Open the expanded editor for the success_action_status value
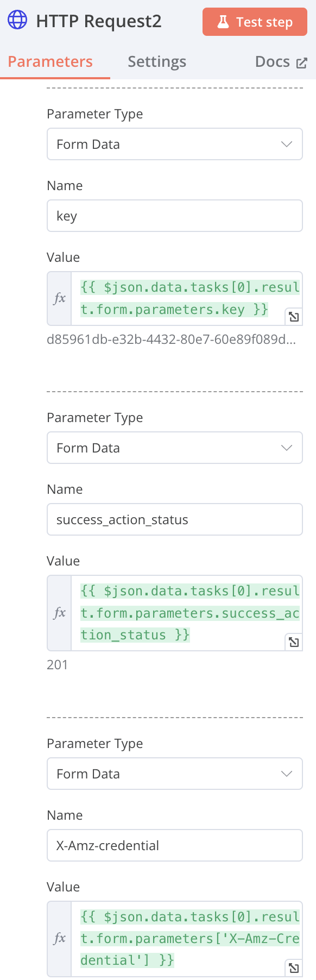 point(294,642)
